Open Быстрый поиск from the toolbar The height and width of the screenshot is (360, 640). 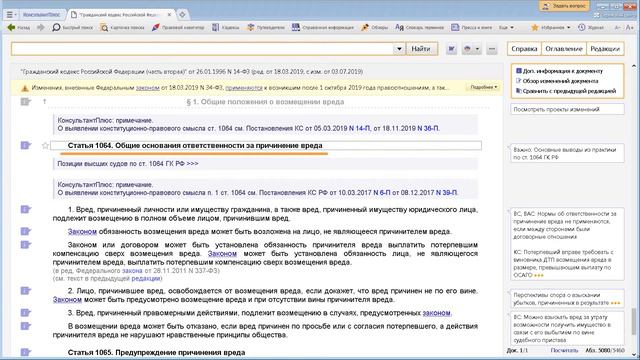pyautogui.click(x=73, y=27)
